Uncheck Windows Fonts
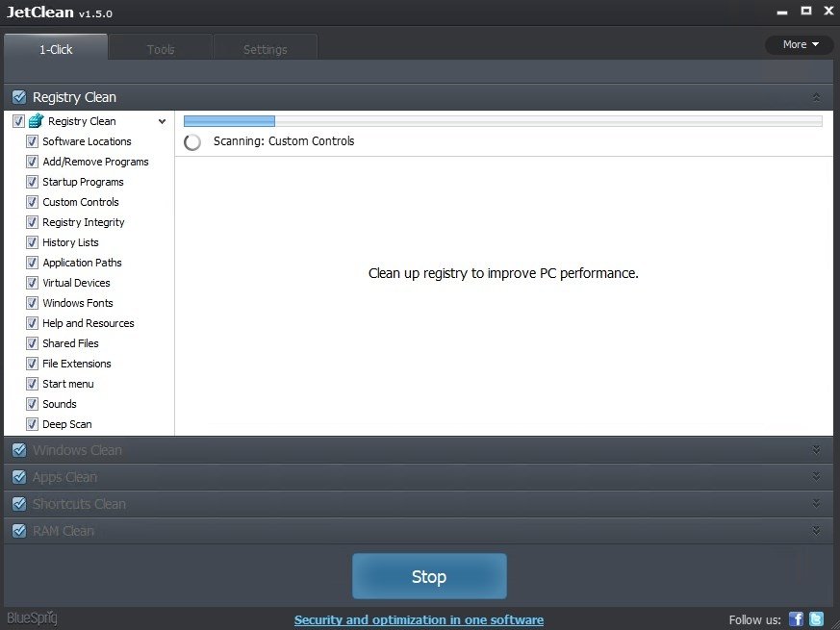Image resolution: width=840 pixels, height=630 pixels. [32, 303]
